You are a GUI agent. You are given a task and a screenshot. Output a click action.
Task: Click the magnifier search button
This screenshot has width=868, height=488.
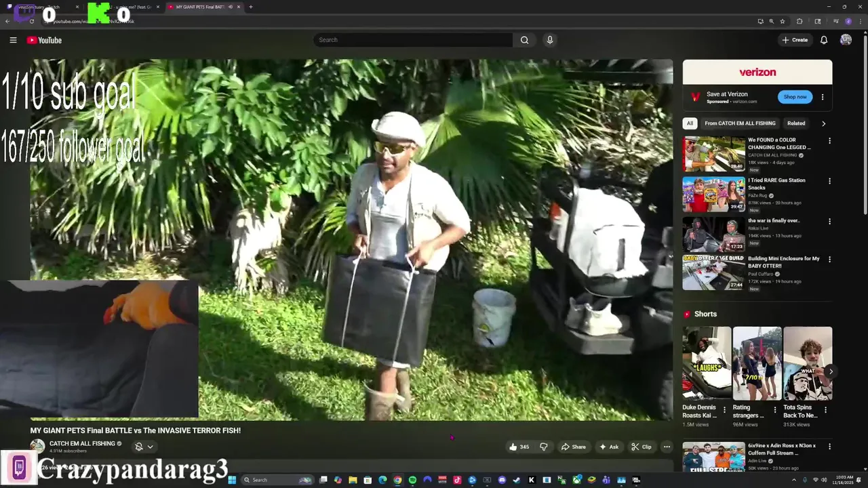pos(524,40)
